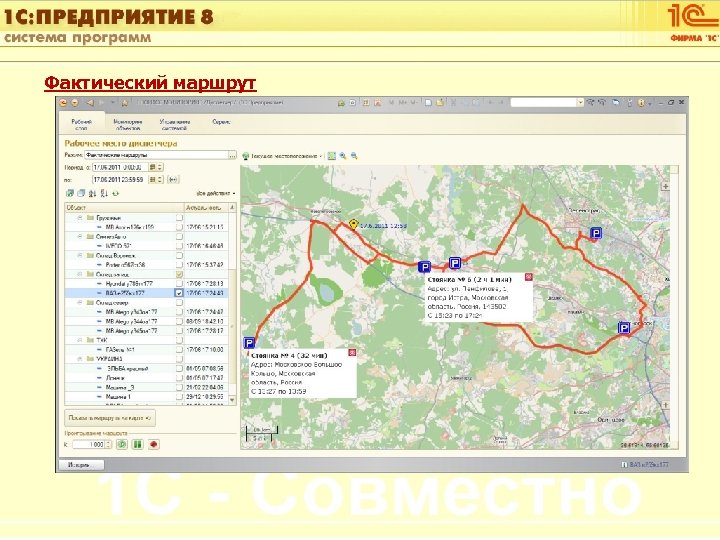Close the Стоянка № 5 popup
This screenshot has height=540, width=720.
529,277
